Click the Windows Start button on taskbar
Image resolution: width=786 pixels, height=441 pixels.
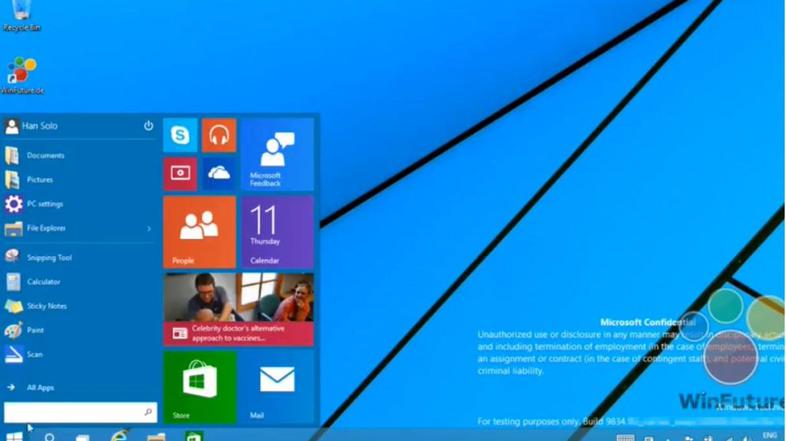[x=15, y=436]
